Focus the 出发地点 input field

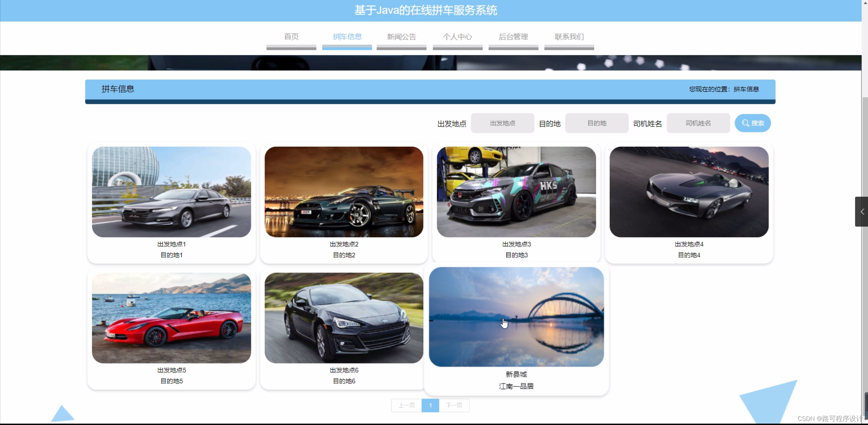[502, 123]
